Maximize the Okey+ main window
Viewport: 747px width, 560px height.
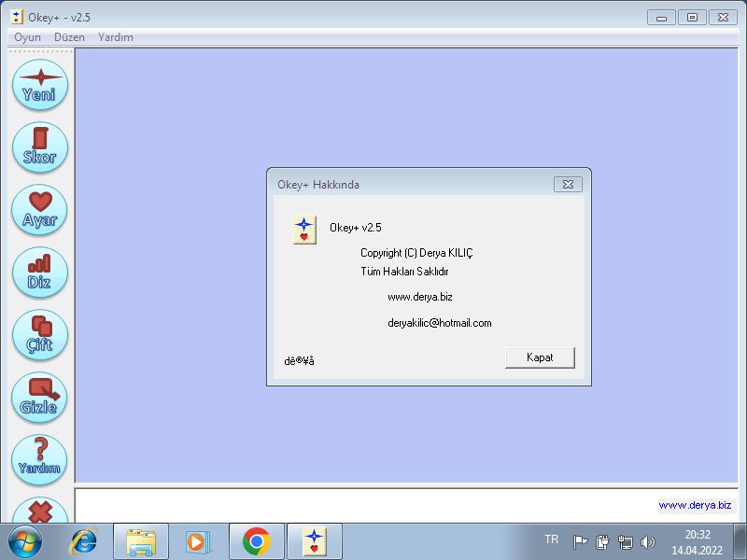692,18
